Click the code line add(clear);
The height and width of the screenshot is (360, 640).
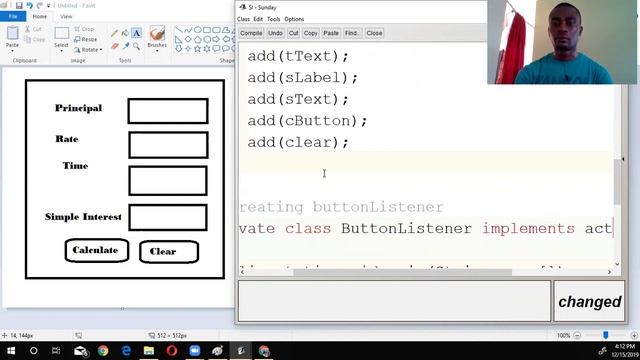(298, 142)
